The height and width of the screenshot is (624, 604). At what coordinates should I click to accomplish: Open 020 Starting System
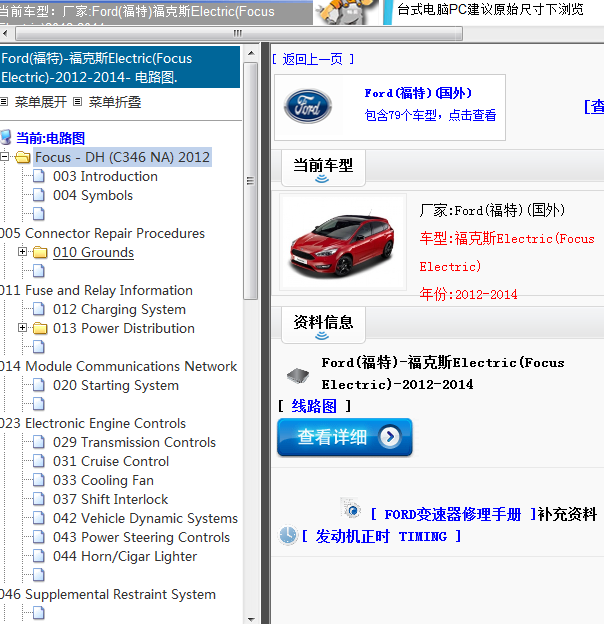click(x=116, y=385)
